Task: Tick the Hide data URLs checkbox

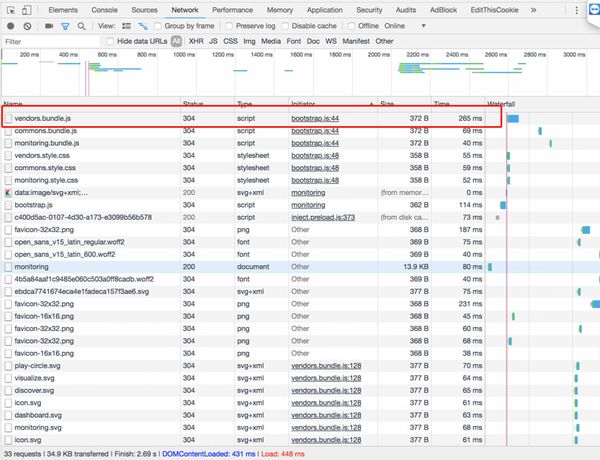Action: point(111,41)
